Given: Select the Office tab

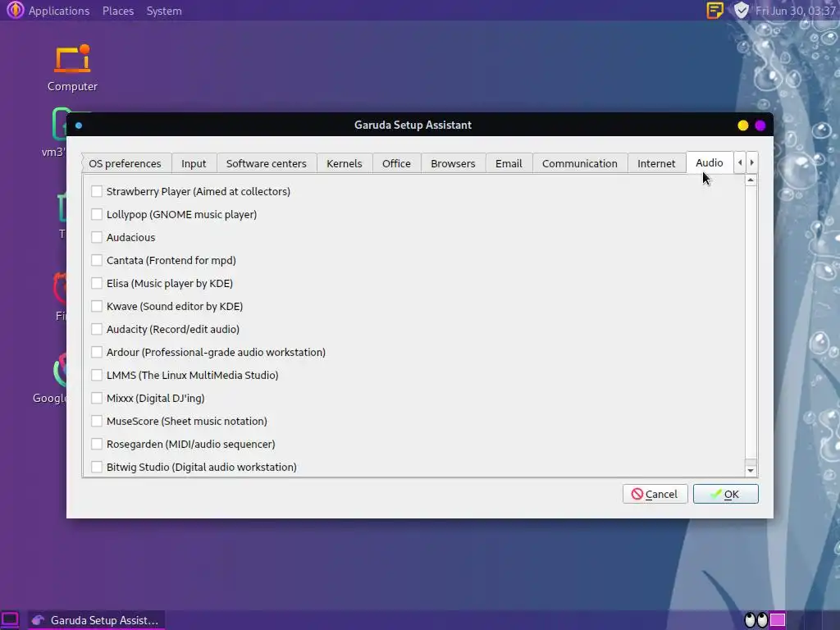Looking at the screenshot, I should pyautogui.click(x=396, y=163).
